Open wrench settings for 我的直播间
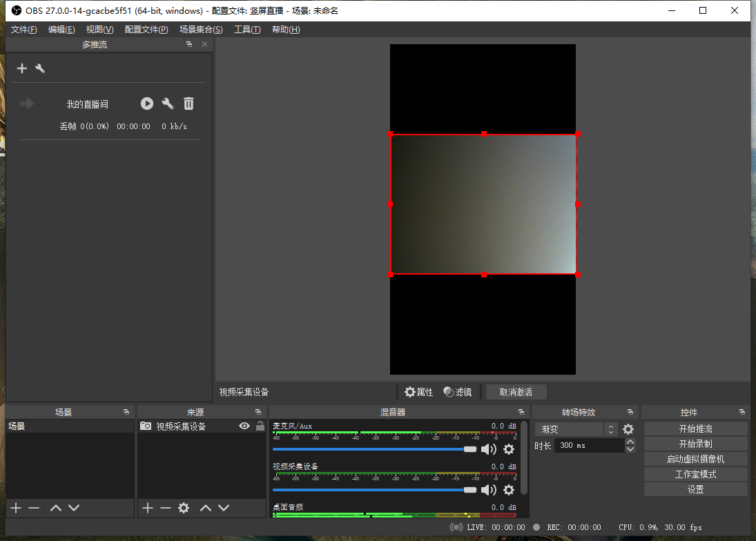The width and height of the screenshot is (756, 541). tap(168, 104)
